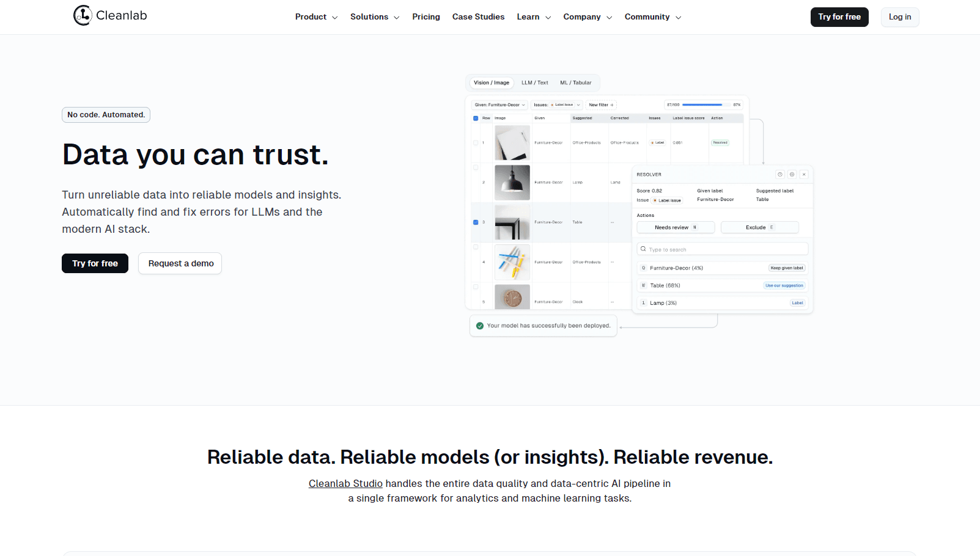Image resolution: width=980 pixels, height=556 pixels.
Task: Close the Resolver panel
Action: tap(804, 175)
